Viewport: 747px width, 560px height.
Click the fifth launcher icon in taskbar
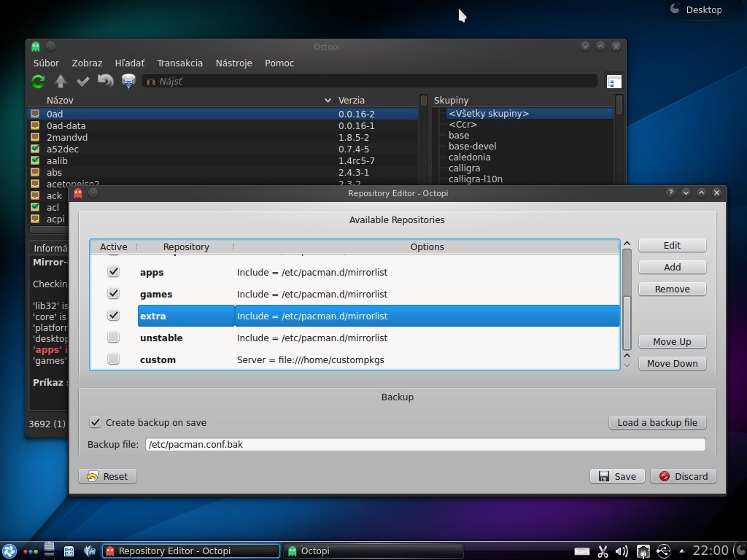[x=90, y=551]
